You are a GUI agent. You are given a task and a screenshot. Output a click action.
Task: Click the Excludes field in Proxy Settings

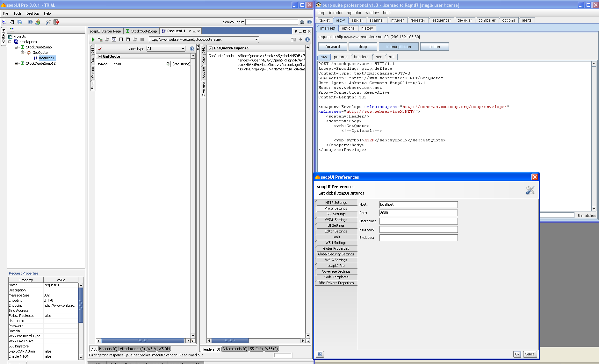(418, 238)
